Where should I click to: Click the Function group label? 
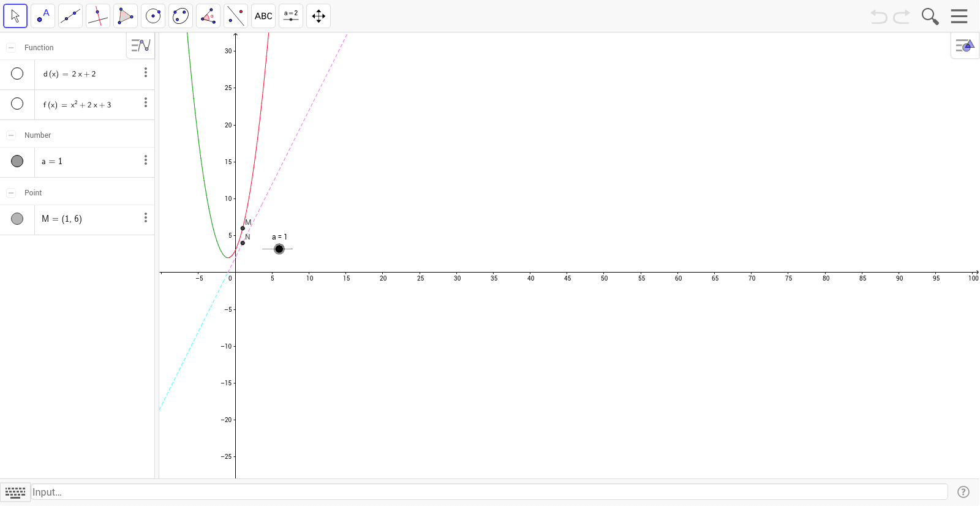[x=39, y=47]
